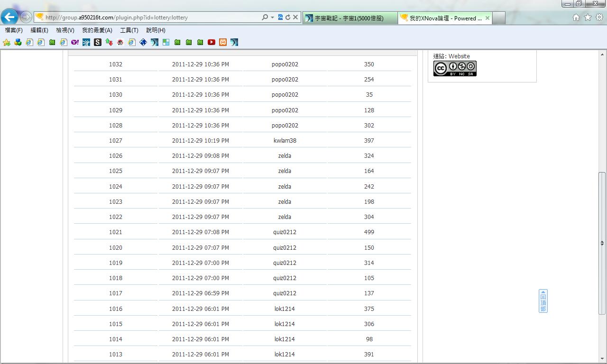The width and height of the screenshot is (607, 364).
Task: Click timestamp 2011-12-29 06:59 PM
Action: click(201, 293)
